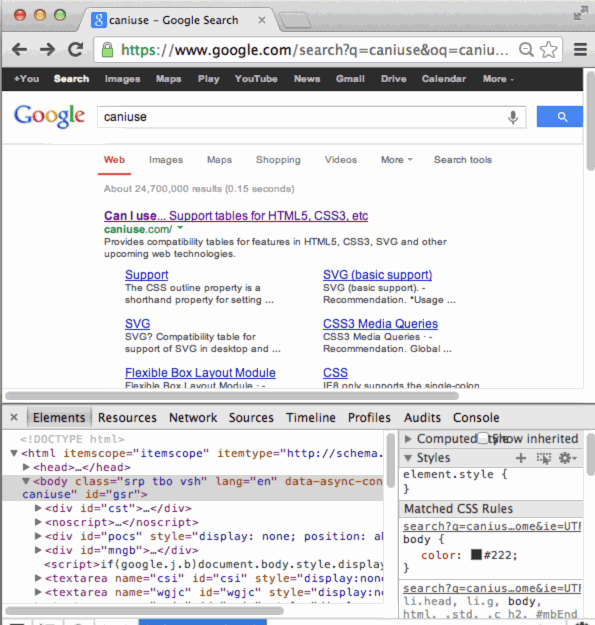Open YouTube in the black Google bar
This screenshot has height=625, width=595.
click(x=256, y=79)
